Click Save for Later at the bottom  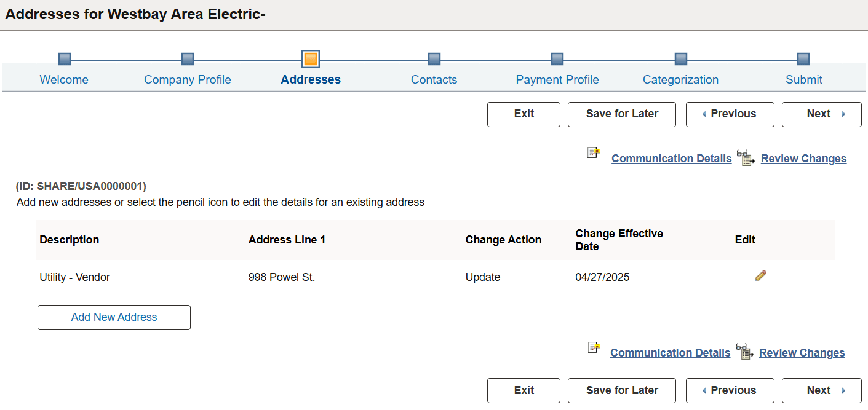(x=621, y=390)
